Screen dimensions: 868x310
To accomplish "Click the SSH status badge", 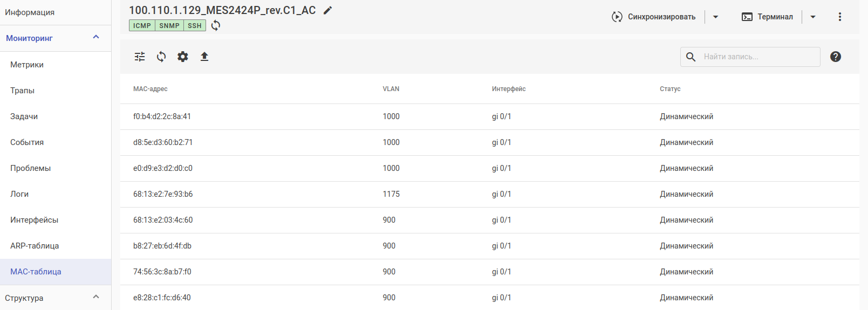I will [x=195, y=25].
